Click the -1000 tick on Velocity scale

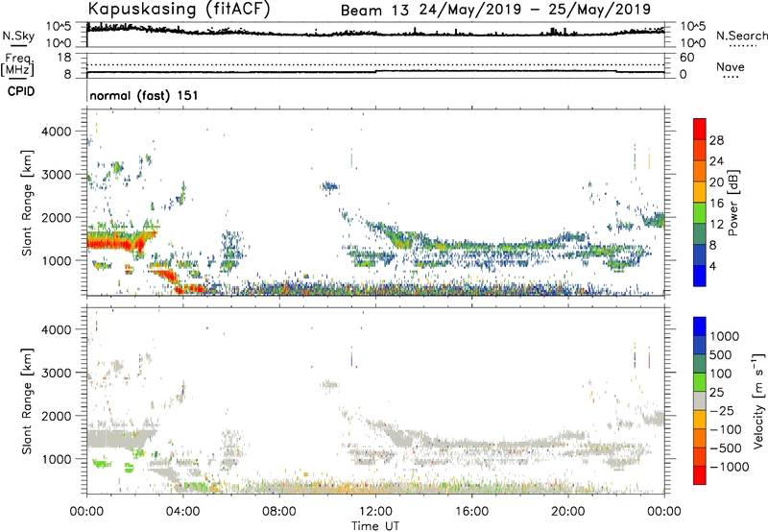(x=730, y=467)
